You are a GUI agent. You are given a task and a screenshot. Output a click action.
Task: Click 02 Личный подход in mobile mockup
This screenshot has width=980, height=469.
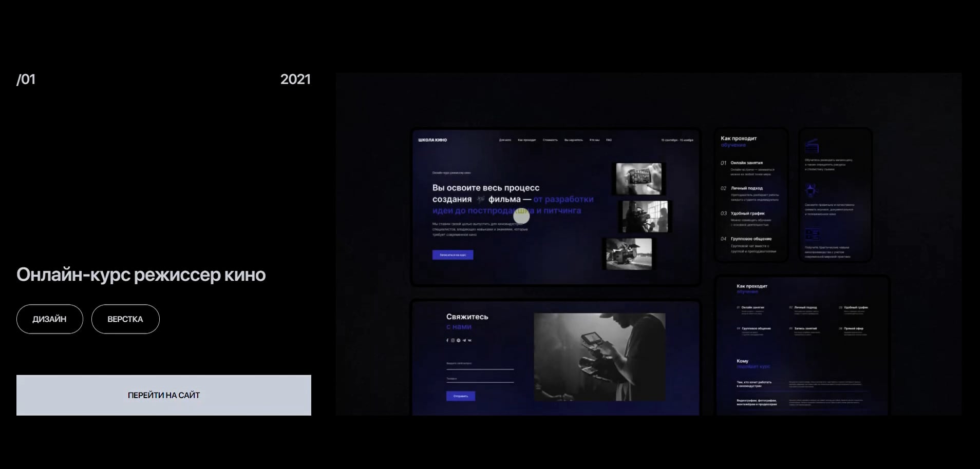pyautogui.click(x=742, y=188)
